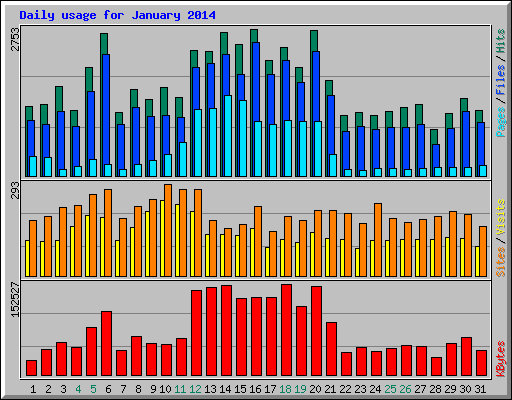Click day label 29 on the horizontal axis
This screenshot has height=400, width=512.
click(450, 389)
